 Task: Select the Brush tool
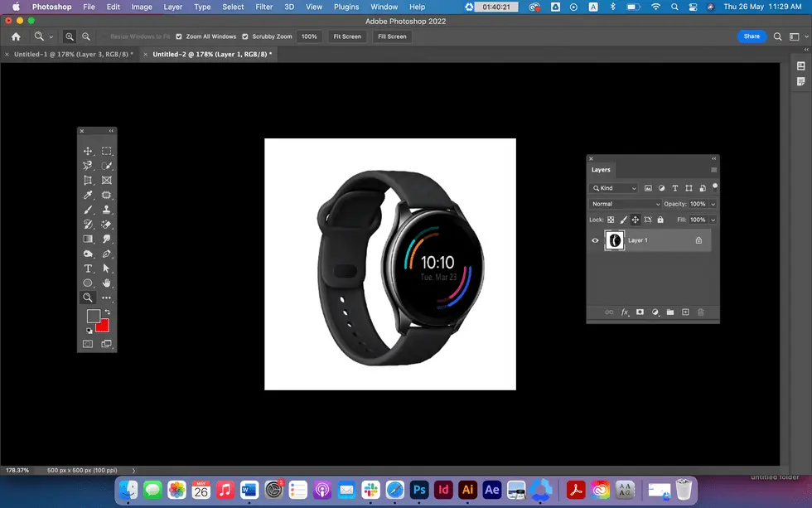(x=87, y=209)
